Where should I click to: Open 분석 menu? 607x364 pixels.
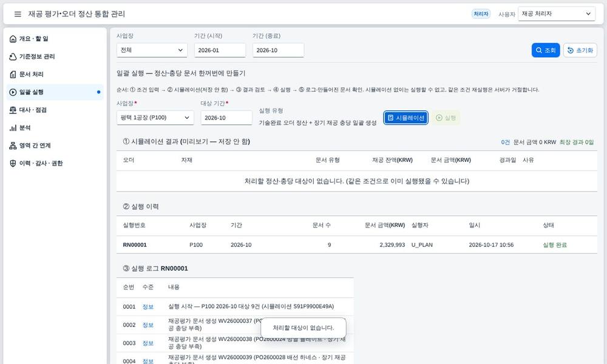[x=55, y=127]
